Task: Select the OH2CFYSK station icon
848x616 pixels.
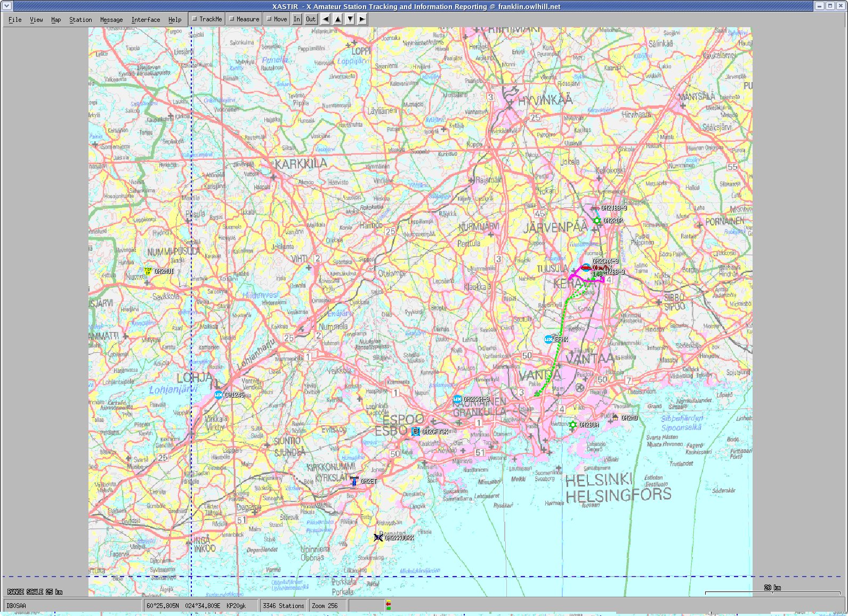Action: pos(416,432)
